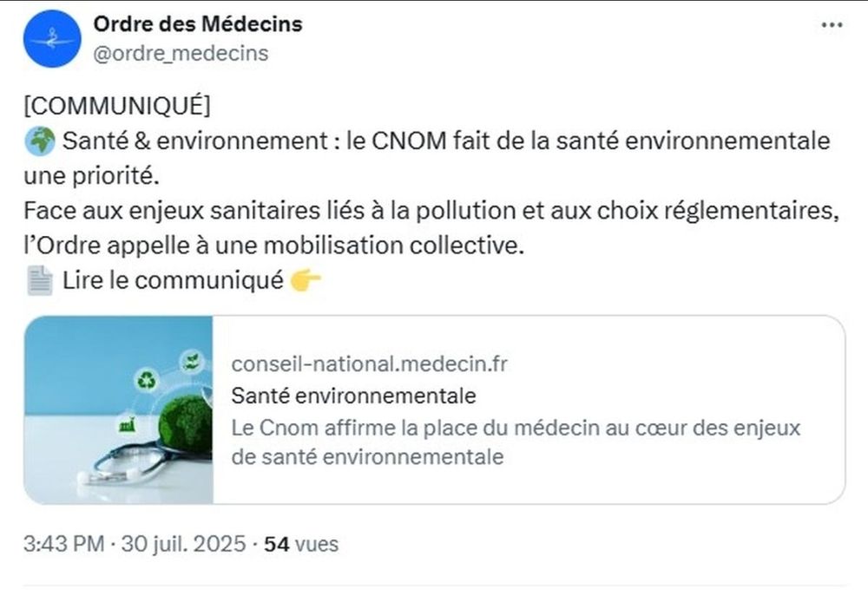Viewport: 868px width, 602px height.
Task: Click the Le Cnom affirme card description
Action: pos(516,442)
